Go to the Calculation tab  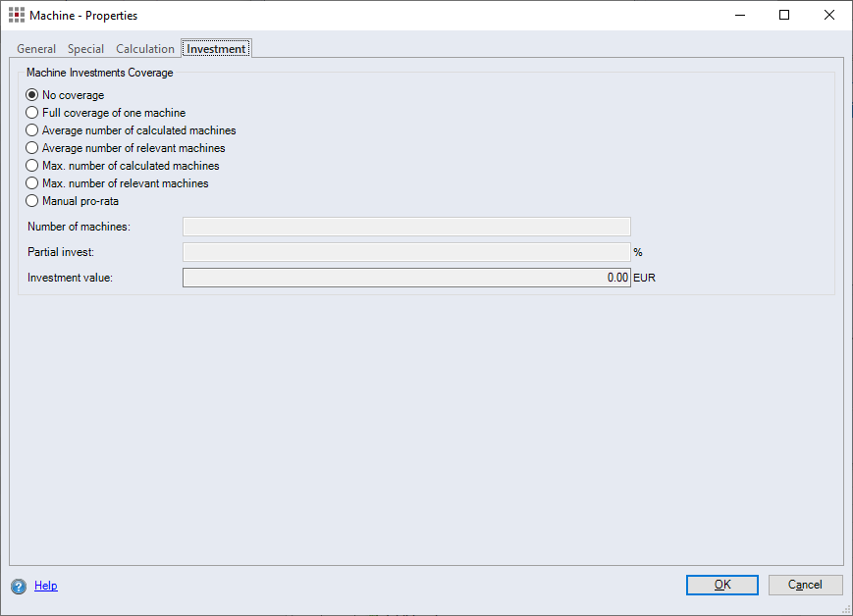click(145, 49)
